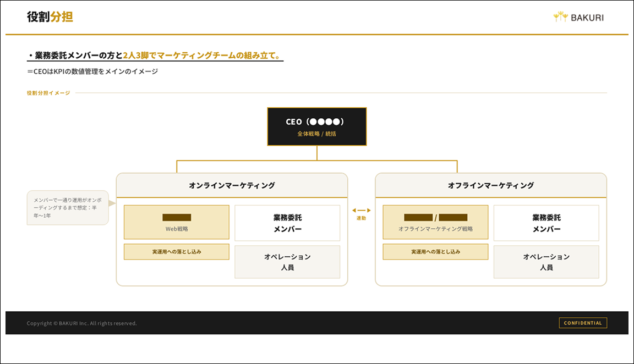Click the Copyright BAKURI Inc. footer text
The width and height of the screenshot is (634, 364).
81,323
